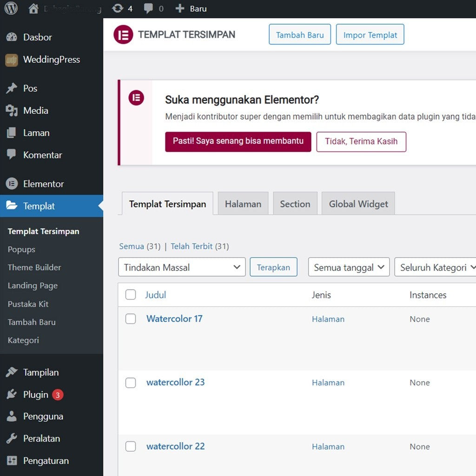The height and width of the screenshot is (476, 476).
Task: Open the Seluruh Kategori filter dropdown
Action: [x=435, y=267]
